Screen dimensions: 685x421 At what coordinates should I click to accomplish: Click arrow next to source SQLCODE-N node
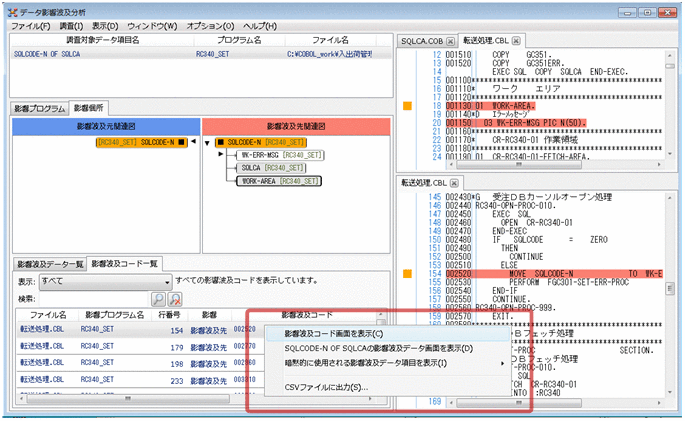193,141
